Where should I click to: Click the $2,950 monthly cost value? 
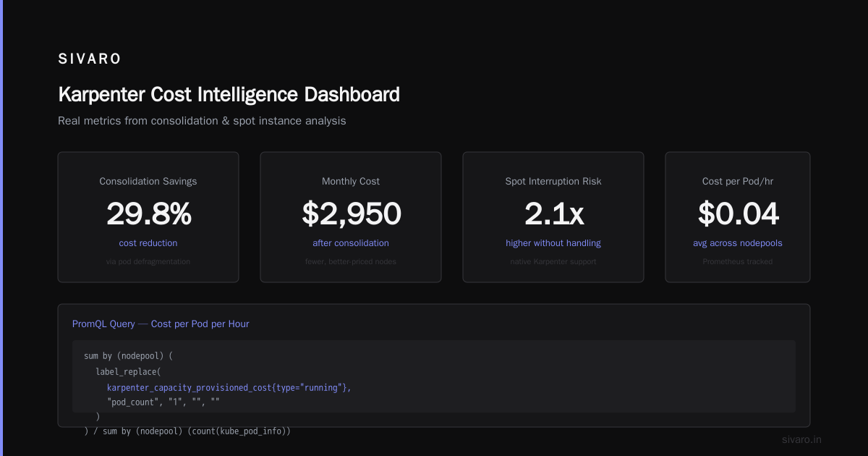(x=351, y=214)
